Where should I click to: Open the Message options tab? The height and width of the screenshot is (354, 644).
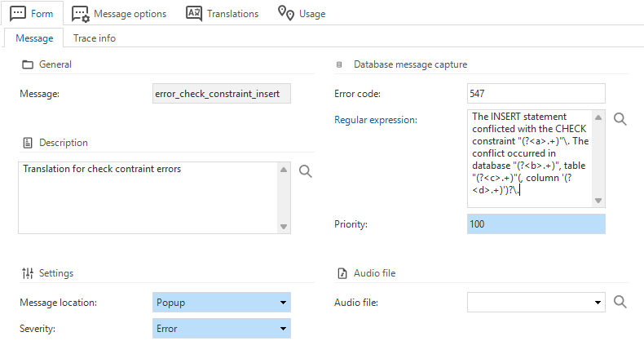coord(119,14)
